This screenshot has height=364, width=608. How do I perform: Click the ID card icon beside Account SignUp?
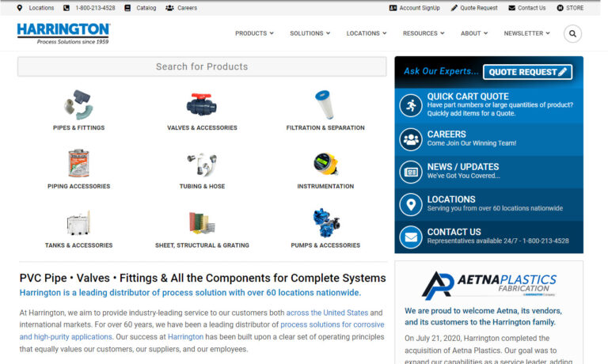(393, 8)
